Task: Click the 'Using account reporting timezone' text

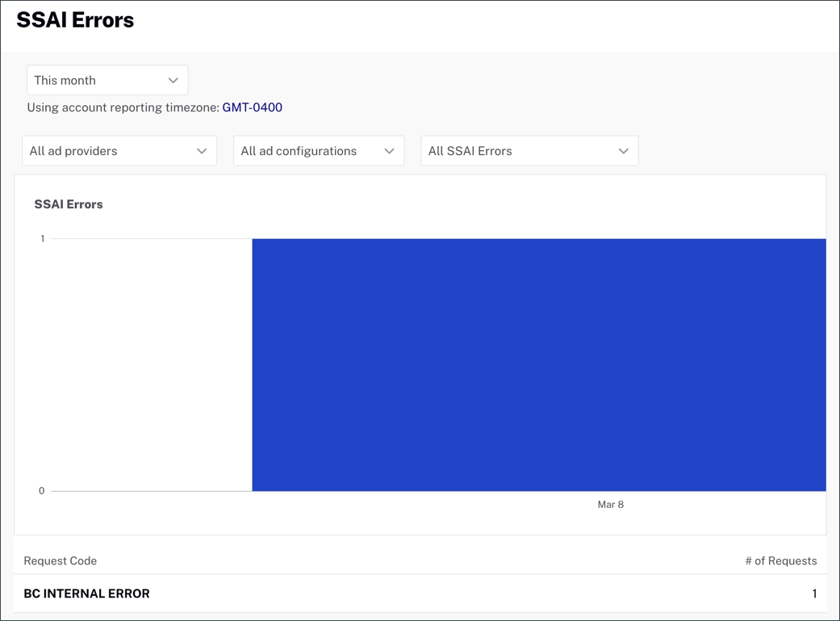Action: coord(121,107)
